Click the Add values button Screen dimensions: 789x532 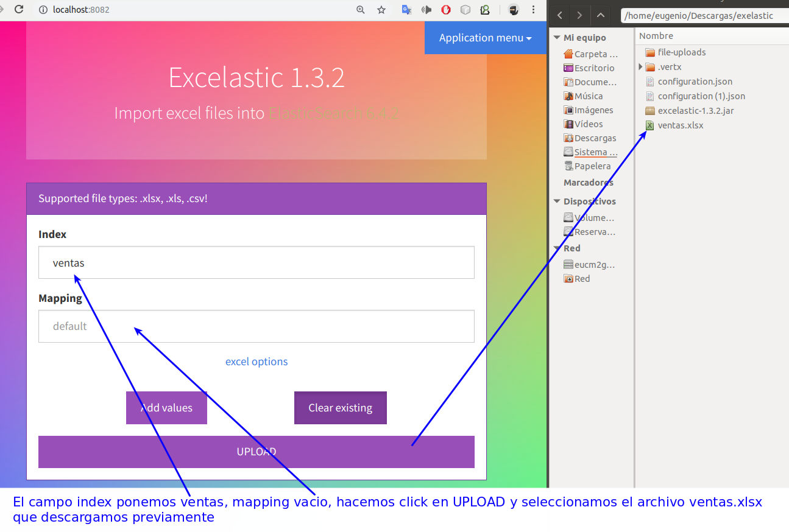[x=166, y=408]
